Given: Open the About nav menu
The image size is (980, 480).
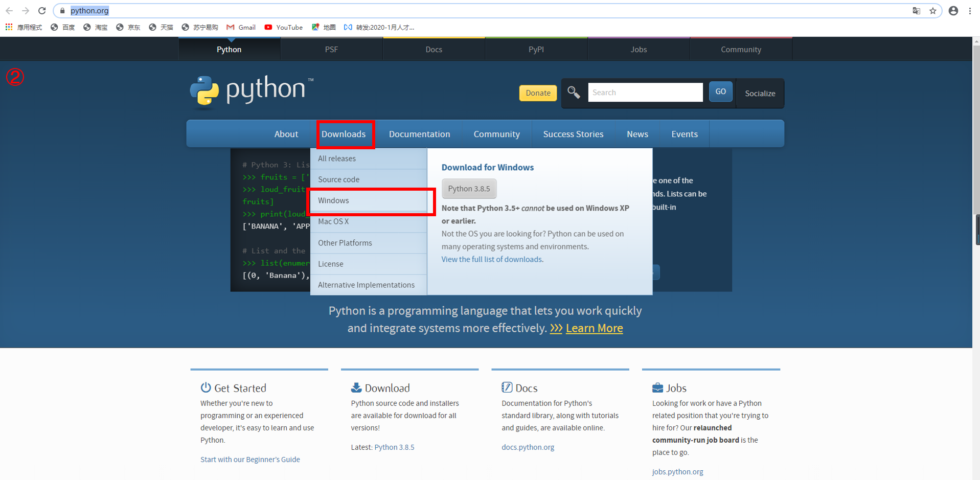Looking at the screenshot, I should 286,134.
